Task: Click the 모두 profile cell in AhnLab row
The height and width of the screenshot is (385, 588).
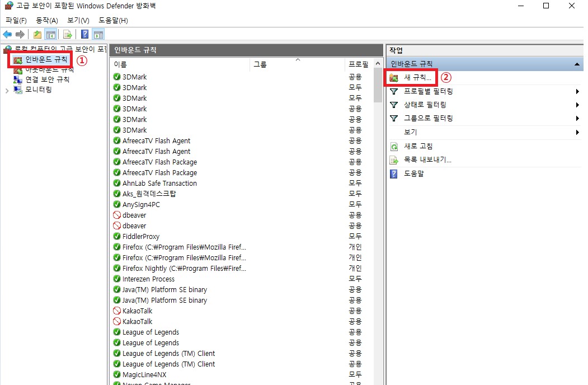Action: click(x=355, y=183)
